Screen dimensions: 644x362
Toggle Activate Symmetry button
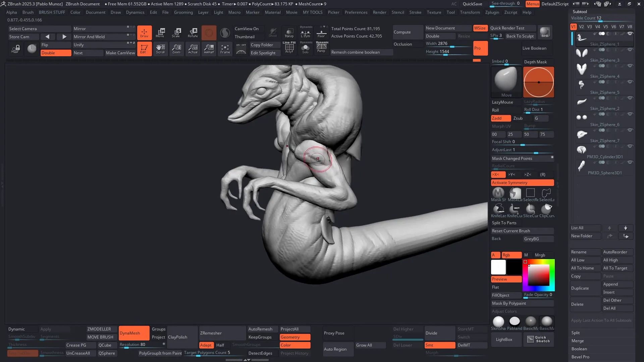pos(522,183)
